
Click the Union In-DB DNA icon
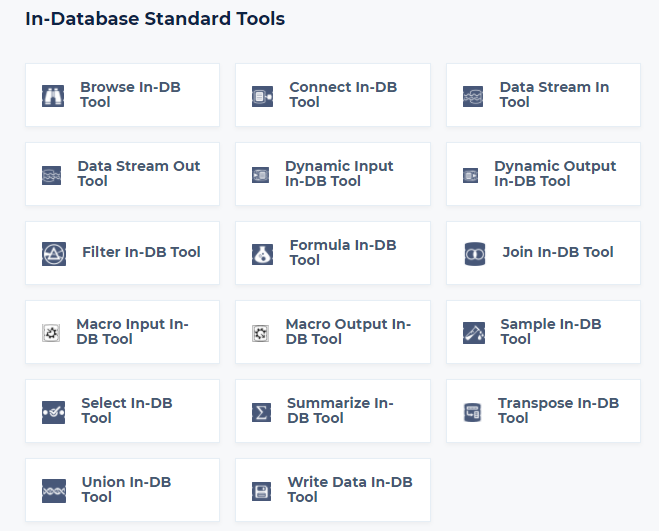[54, 491]
